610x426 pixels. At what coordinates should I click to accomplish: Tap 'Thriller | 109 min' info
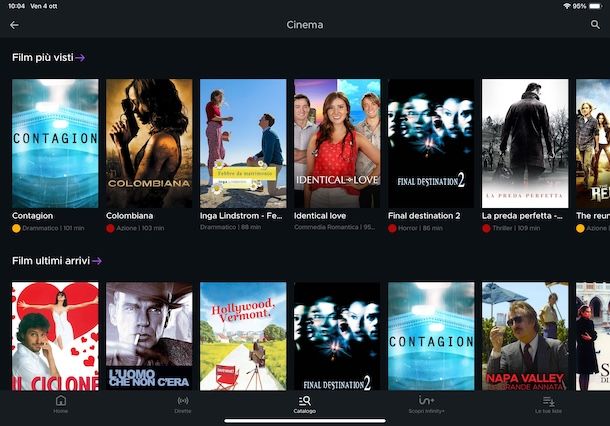point(516,228)
